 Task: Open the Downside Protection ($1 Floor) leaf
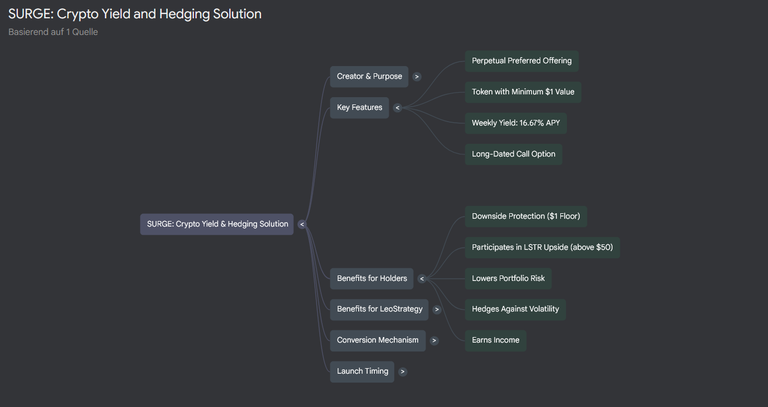[526, 216]
